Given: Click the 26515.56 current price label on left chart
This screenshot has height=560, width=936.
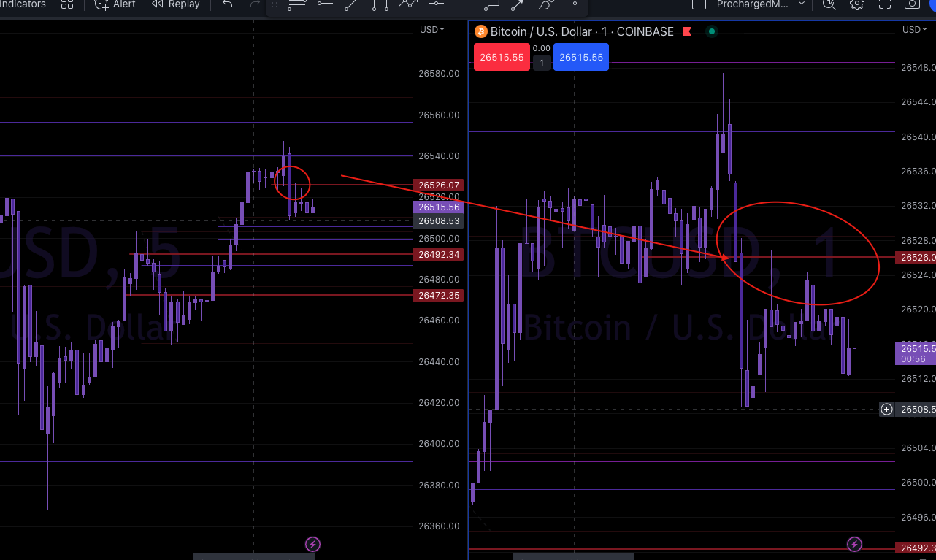Looking at the screenshot, I should coord(438,207).
